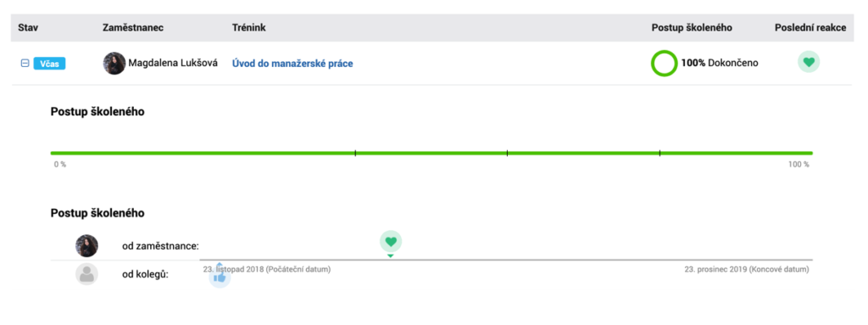This screenshot has height=325, width=868.
Task: Collapse the row using the minus box icon
Action: [x=25, y=64]
